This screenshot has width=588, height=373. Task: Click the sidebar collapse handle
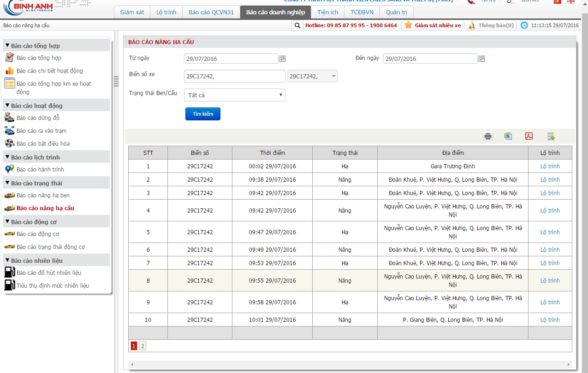116,81
